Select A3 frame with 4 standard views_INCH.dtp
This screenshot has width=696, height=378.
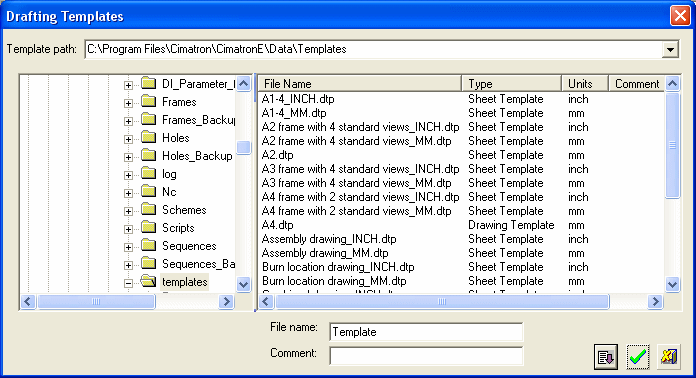tap(360, 169)
